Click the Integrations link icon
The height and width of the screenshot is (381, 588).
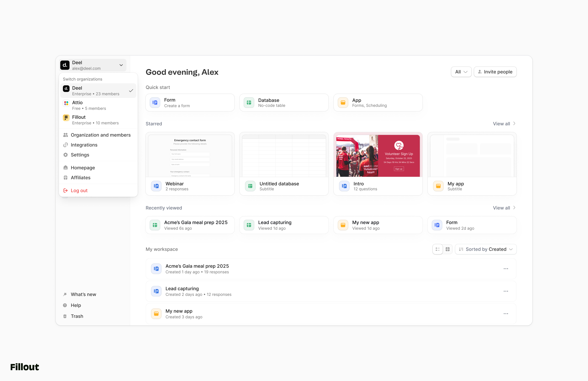pyautogui.click(x=65, y=145)
